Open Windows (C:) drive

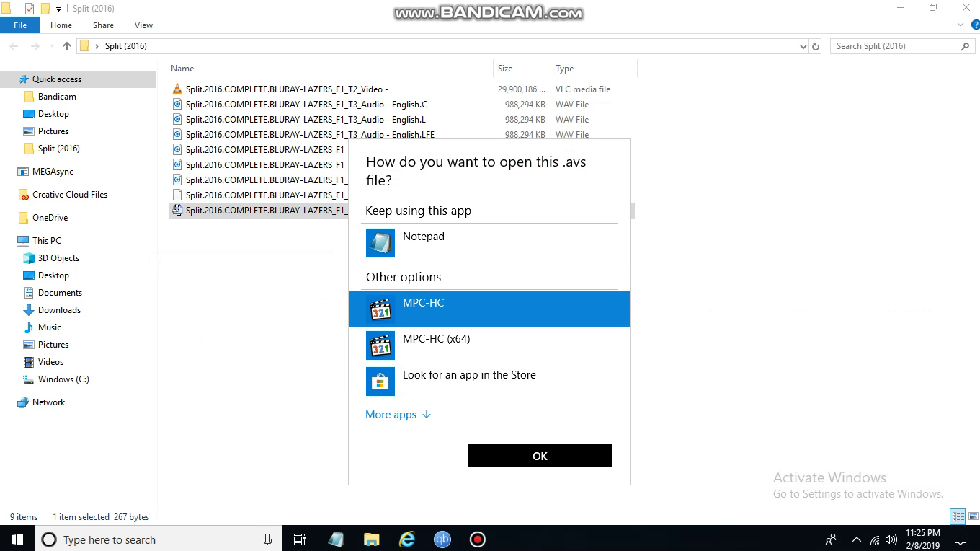63,379
